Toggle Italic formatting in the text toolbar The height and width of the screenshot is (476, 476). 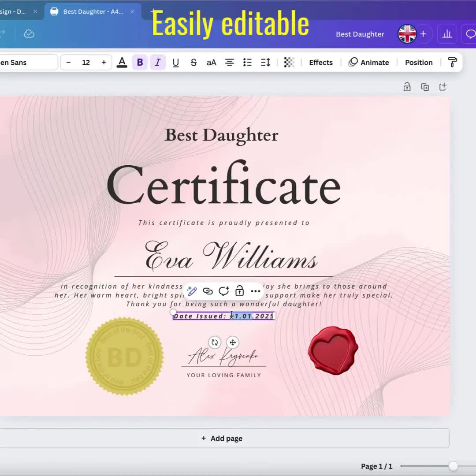click(157, 63)
